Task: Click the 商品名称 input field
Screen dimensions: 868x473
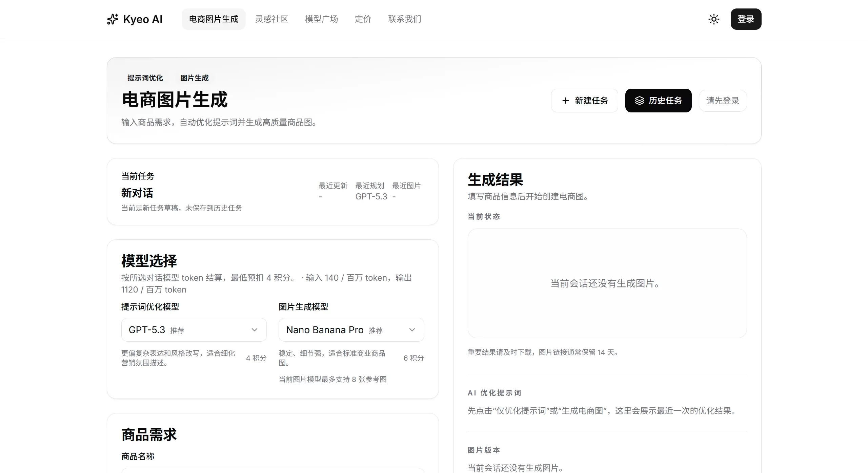Action: (x=272, y=470)
